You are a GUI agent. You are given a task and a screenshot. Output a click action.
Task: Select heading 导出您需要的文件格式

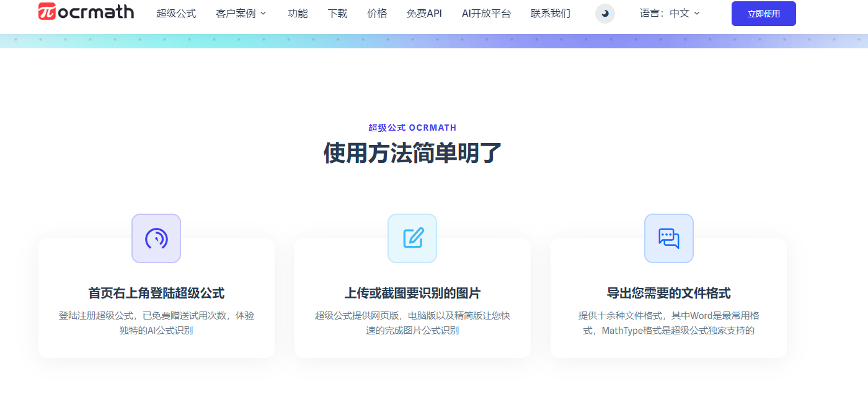pos(669,293)
